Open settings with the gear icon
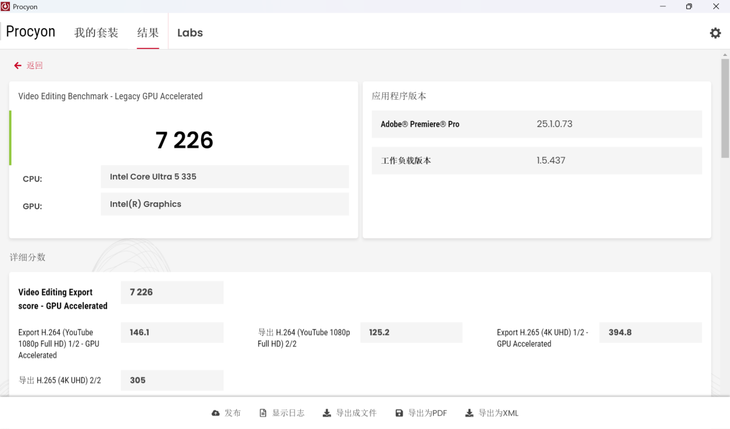 715,33
